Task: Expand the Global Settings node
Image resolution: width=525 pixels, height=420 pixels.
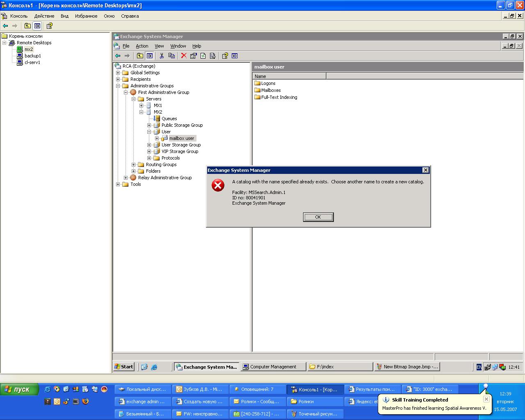Action: point(118,73)
